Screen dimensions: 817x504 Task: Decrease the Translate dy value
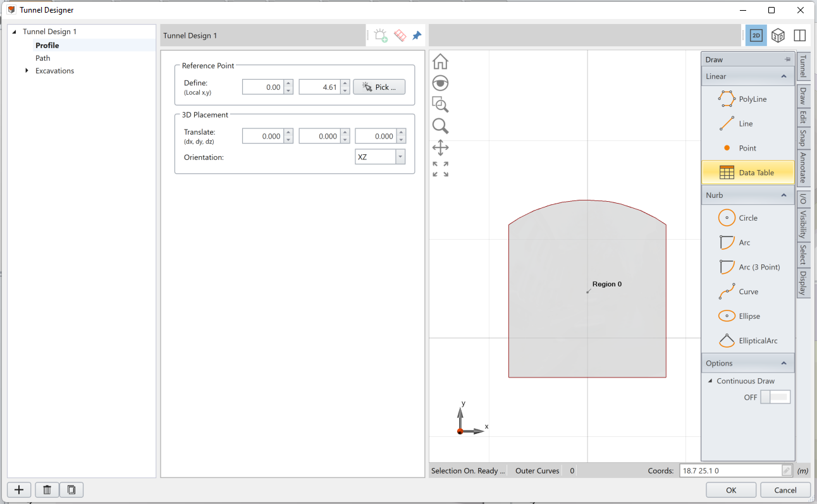coord(345,140)
